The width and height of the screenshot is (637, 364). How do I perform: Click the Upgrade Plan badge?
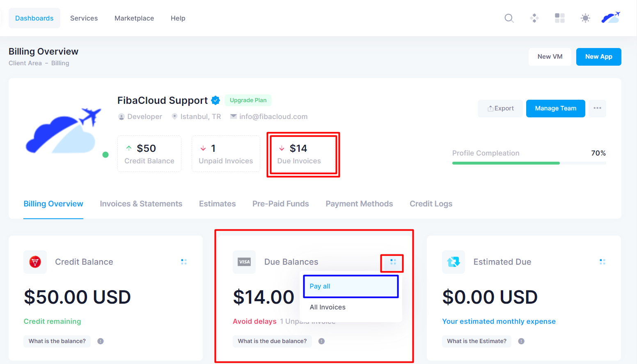click(x=248, y=100)
